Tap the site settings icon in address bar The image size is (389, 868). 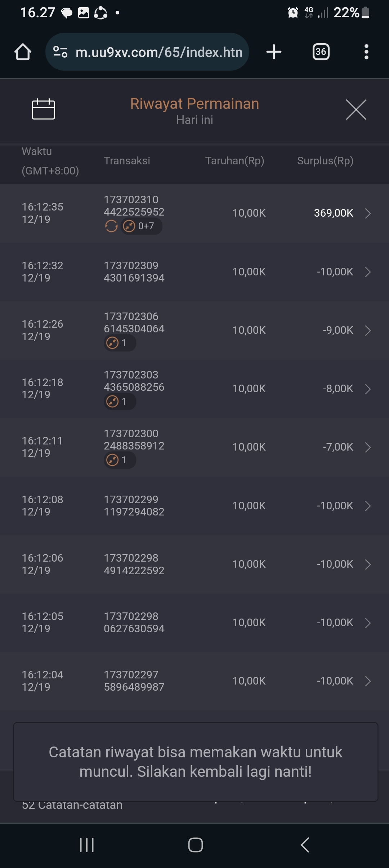click(x=60, y=52)
